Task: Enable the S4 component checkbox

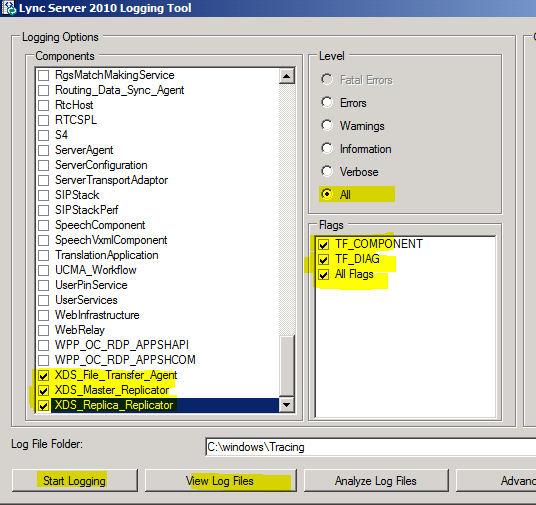Action: click(x=43, y=135)
